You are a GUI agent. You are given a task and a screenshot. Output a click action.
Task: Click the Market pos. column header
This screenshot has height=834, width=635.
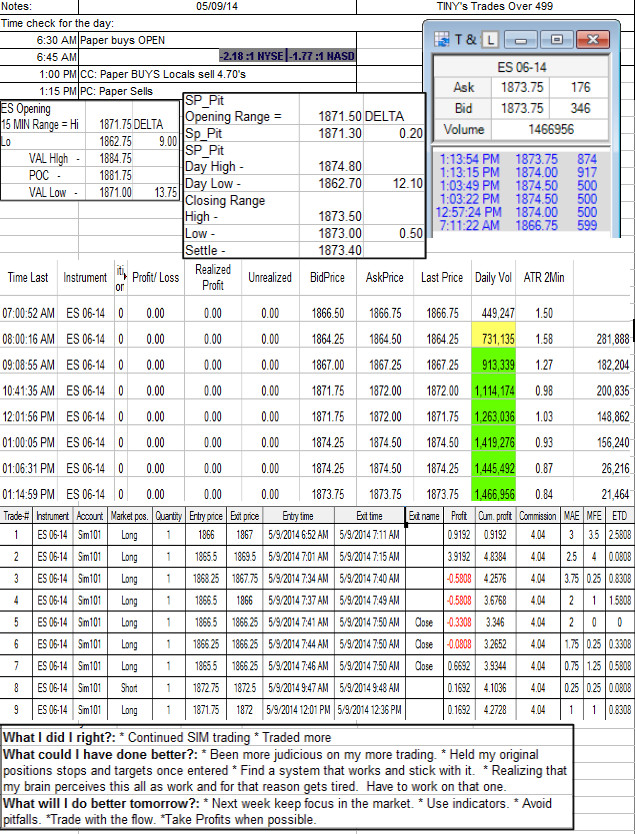click(x=129, y=516)
